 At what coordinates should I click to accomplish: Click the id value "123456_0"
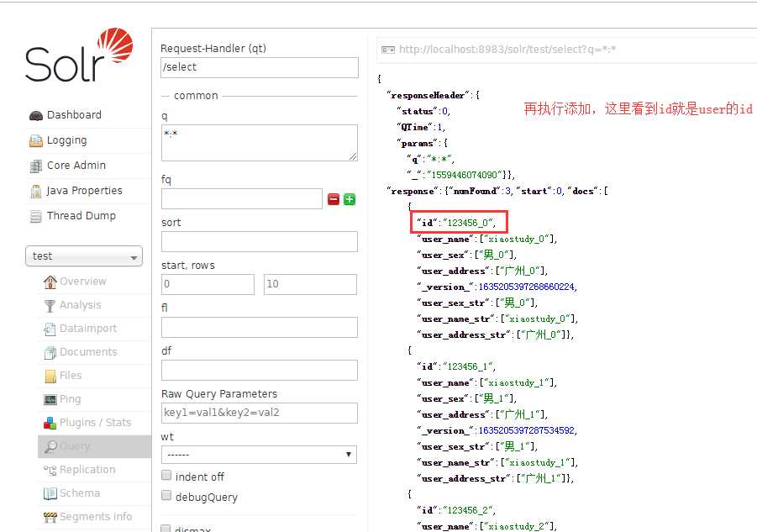pos(468,223)
